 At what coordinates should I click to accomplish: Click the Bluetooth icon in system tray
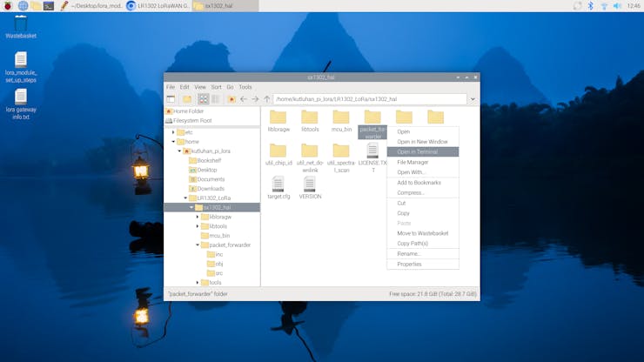(x=590, y=5)
